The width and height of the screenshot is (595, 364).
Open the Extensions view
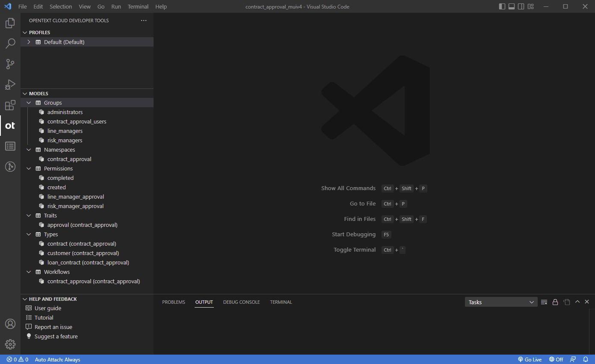coord(10,105)
